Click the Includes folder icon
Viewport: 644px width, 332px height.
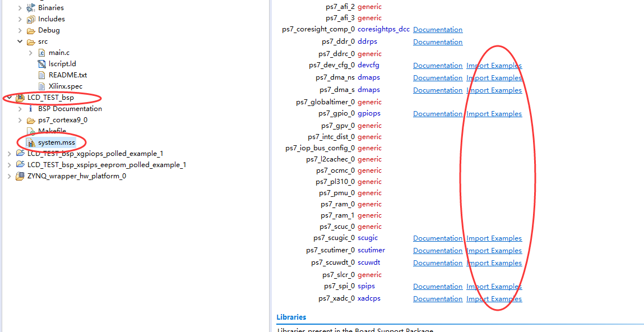coord(31,19)
